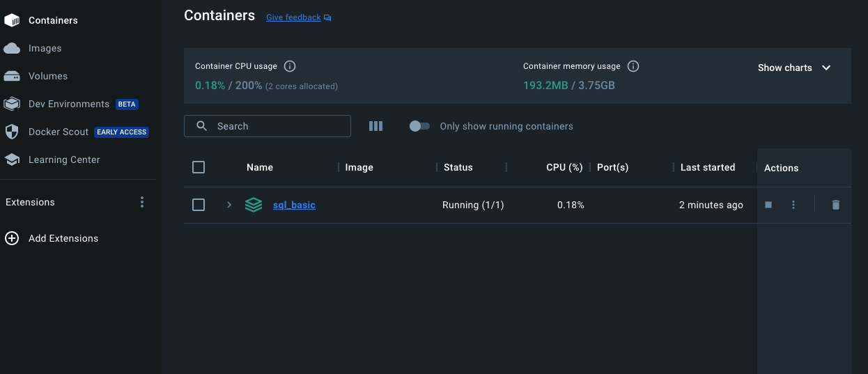The height and width of the screenshot is (374, 868).
Task: Click the Learning Center graduation cap icon
Action: tap(12, 159)
